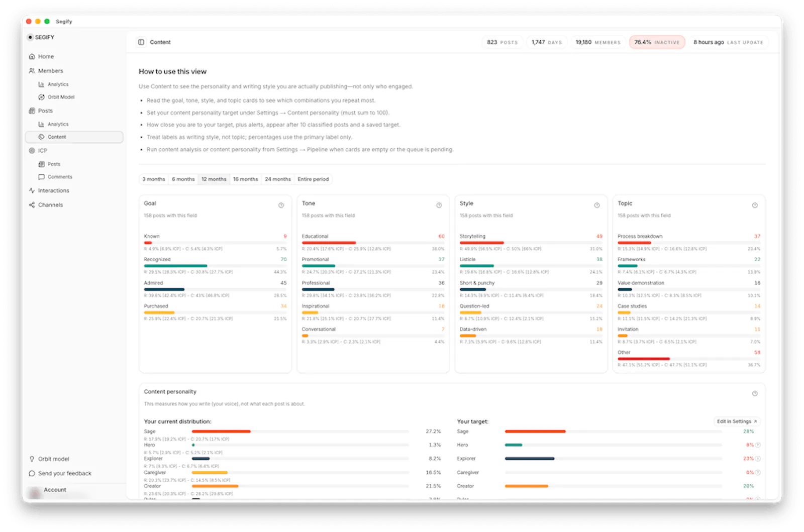Click the Storytelling row in Style card
804x532 pixels.
click(531, 242)
